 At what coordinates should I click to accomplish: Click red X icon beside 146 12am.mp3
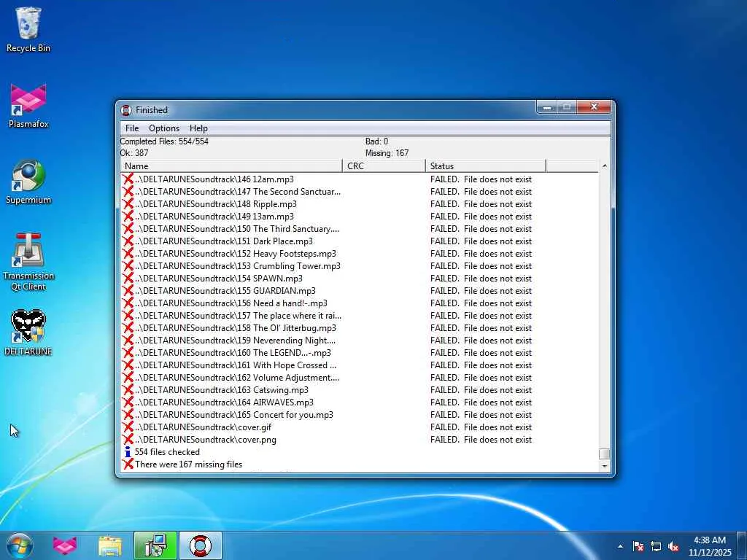click(x=128, y=179)
